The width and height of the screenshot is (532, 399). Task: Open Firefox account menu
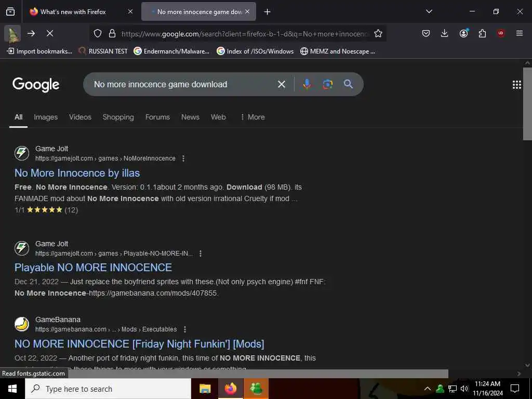coord(463,33)
